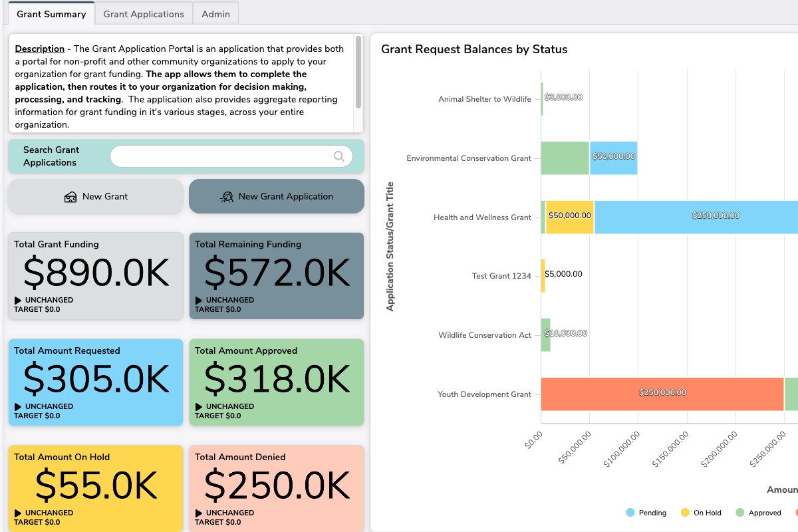Click the Total Remaining Funding unchanged arrow
Image resolution: width=798 pixels, height=532 pixels.
tap(199, 301)
